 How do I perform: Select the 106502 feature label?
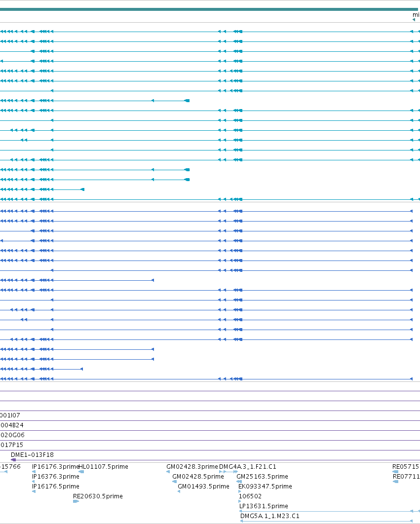(x=250, y=496)
